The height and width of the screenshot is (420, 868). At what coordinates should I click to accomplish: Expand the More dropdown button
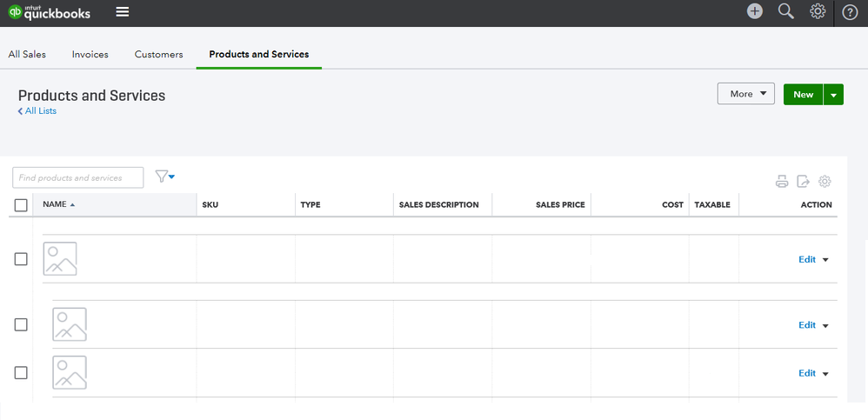[x=745, y=94]
